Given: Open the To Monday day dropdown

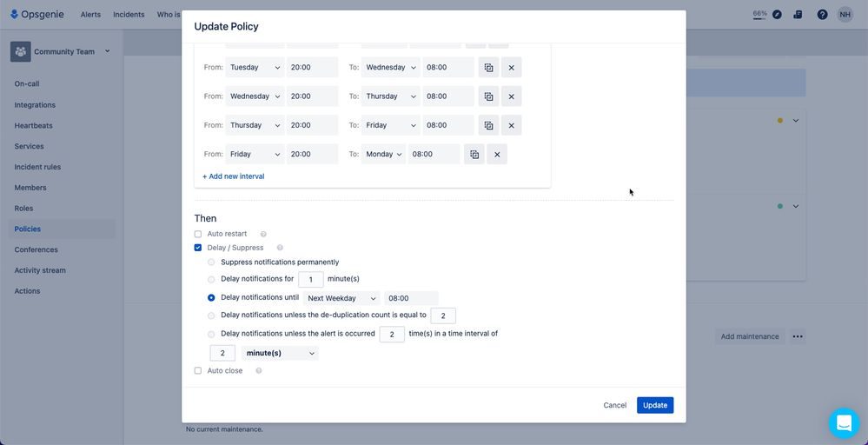Looking at the screenshot, I should click(x=384, y=155).
